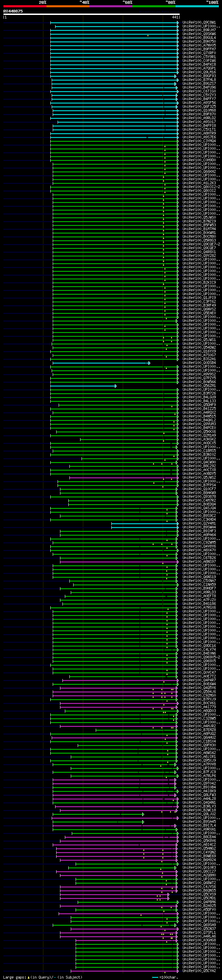
Task: Open the UniRef100_C1BMS5 hit
Action: (x=199, y=451)
